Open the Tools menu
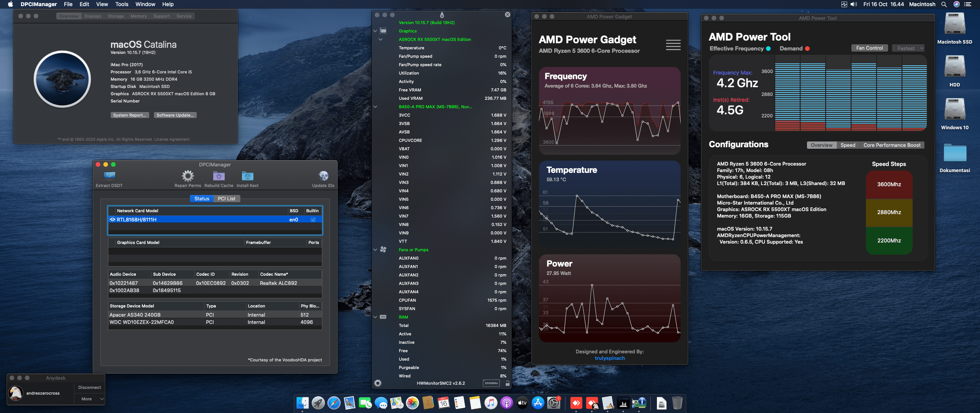The height and width of the screenshot is (413, 980). pos(122,4)
